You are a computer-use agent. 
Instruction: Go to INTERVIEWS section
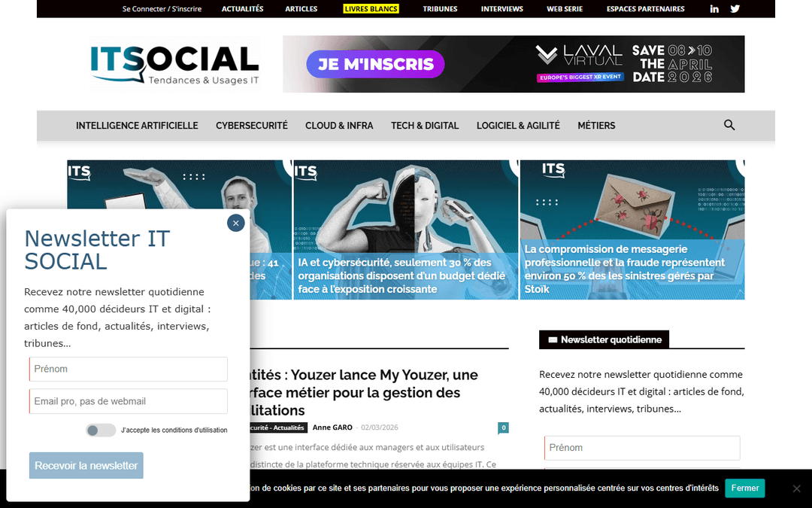click(x=501, y=9)
